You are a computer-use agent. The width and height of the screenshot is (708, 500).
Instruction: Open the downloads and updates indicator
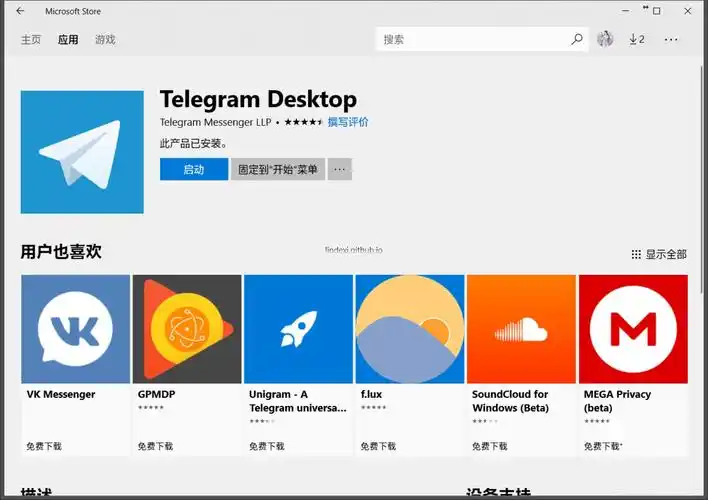coord(636,40)
